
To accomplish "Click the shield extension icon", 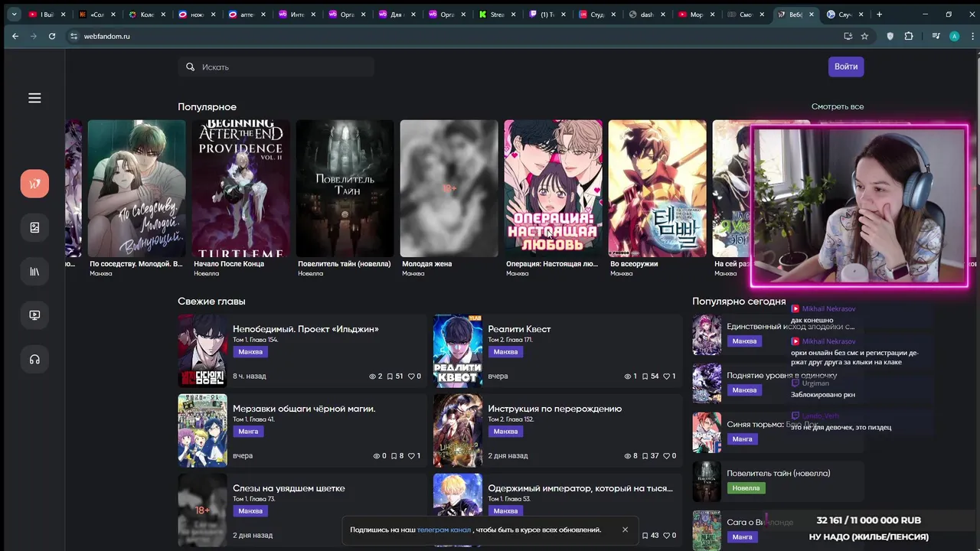I will click(890, 36).
